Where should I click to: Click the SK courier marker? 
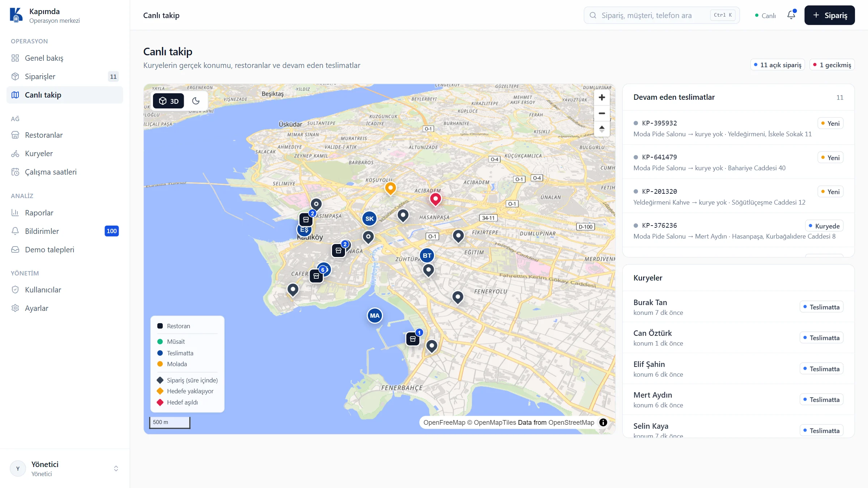pos(369,219)
